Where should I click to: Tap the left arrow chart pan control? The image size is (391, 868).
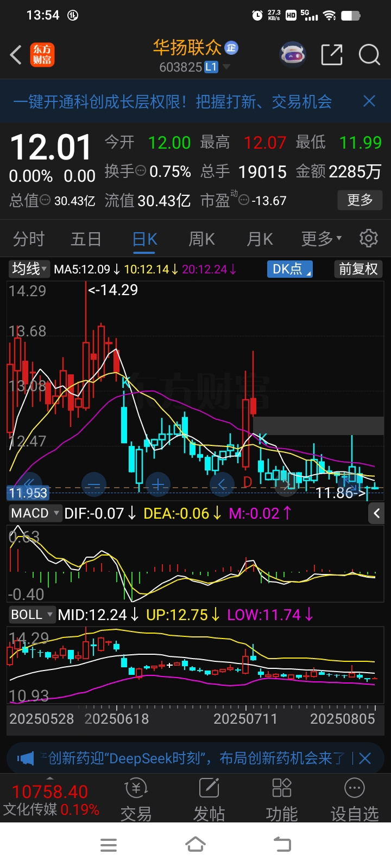(x=222, y=484)
